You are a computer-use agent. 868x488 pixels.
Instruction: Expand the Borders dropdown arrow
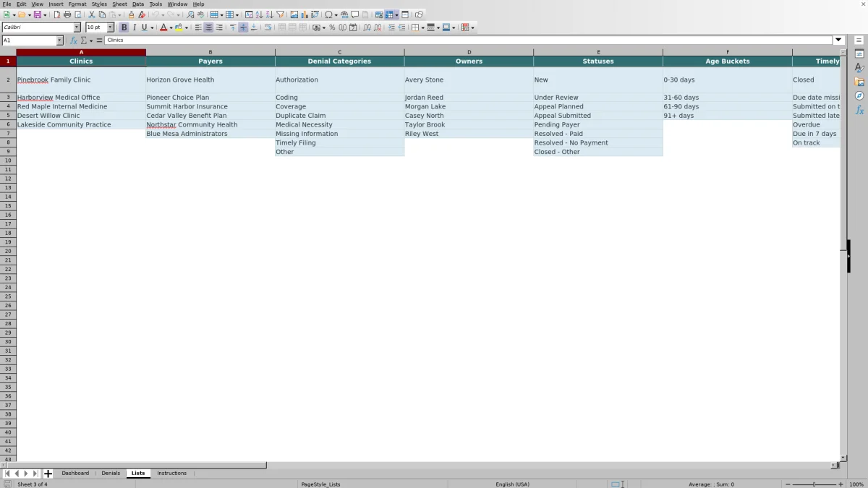pos(422,27)
